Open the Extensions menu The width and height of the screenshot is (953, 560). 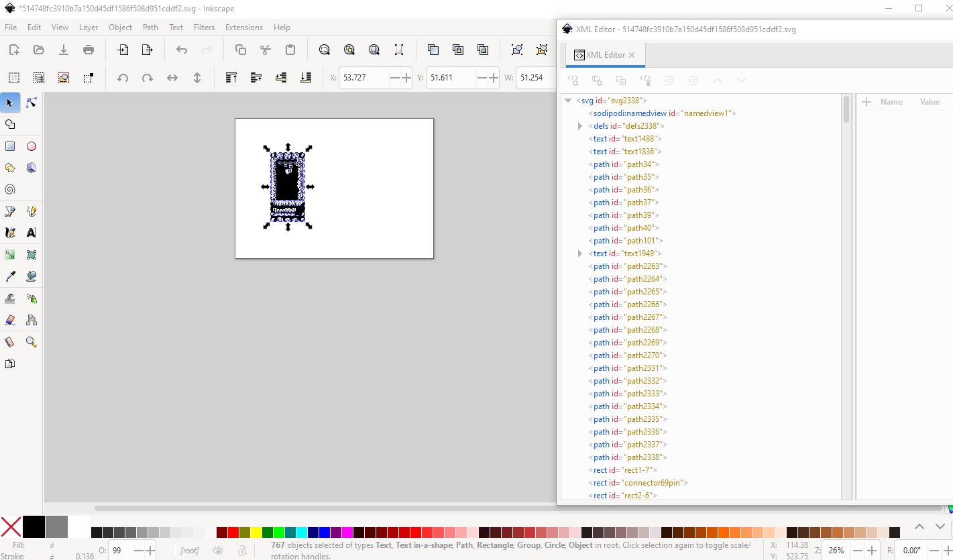(x=244, y=27)
